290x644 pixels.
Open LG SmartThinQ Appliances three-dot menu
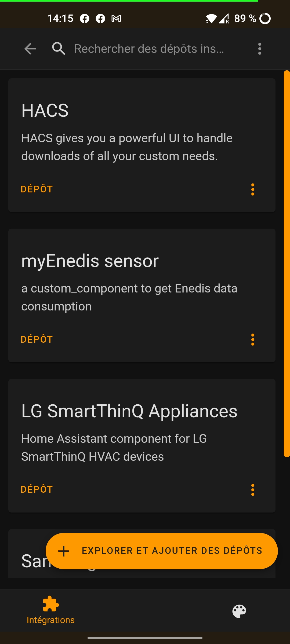coord(253,490)
